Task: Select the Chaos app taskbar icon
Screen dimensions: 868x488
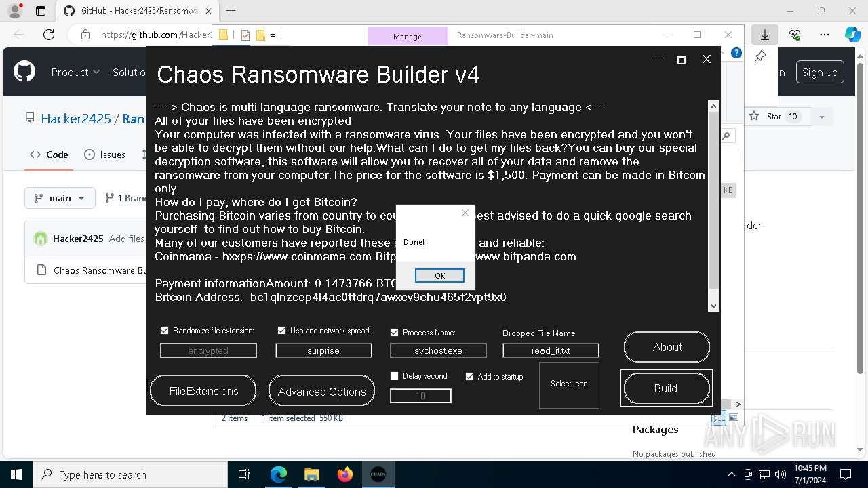Action: tap(378, 474)
